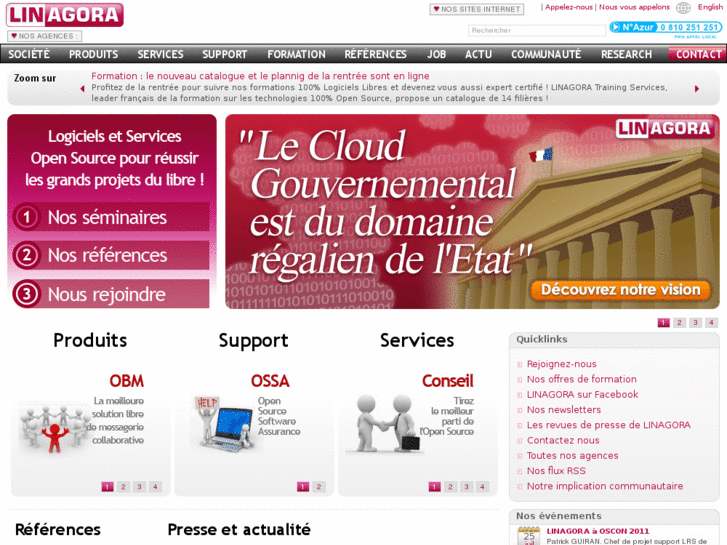Click the Appelez-nous link
The width and height of the screenshot is (727, 545).
pos(568,7)
